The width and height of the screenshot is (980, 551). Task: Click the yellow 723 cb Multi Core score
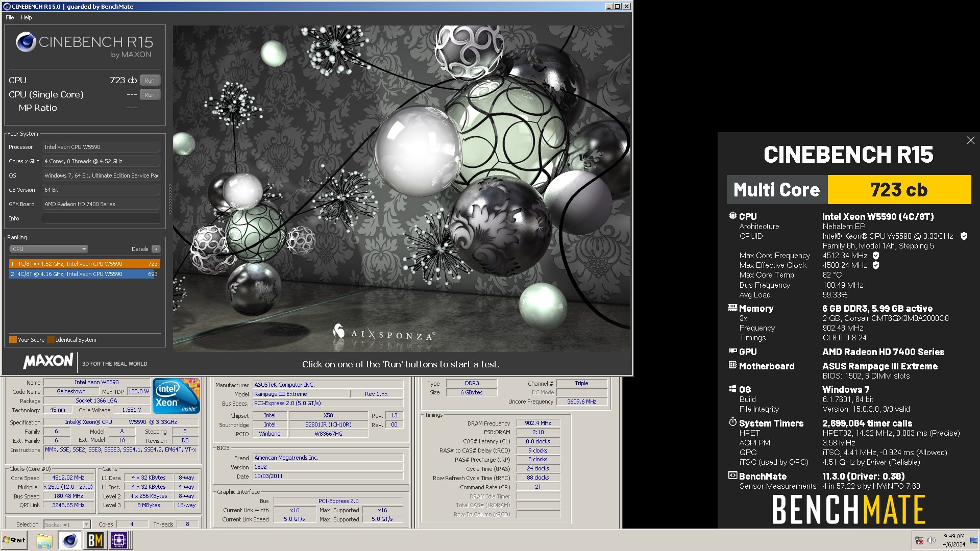point(899,190)
